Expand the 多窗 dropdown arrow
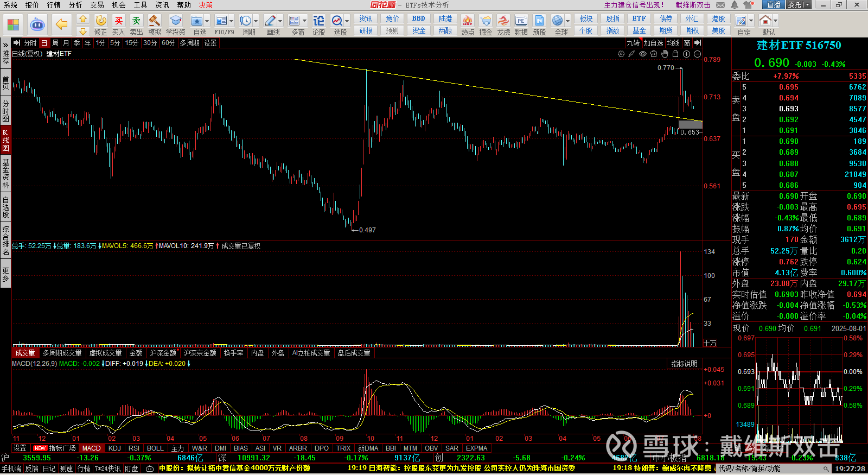This screenshot has width=868, height=475. (x=304, y=21)
